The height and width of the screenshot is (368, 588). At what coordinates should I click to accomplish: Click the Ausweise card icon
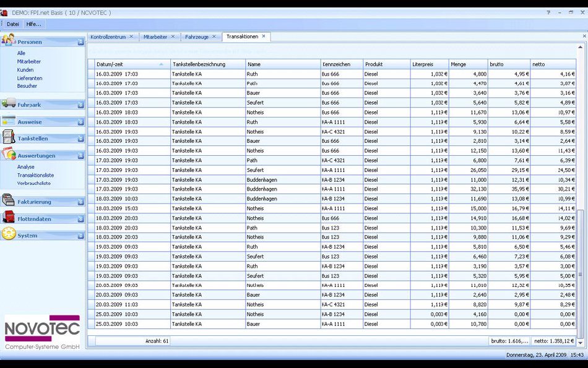point(8,121)
